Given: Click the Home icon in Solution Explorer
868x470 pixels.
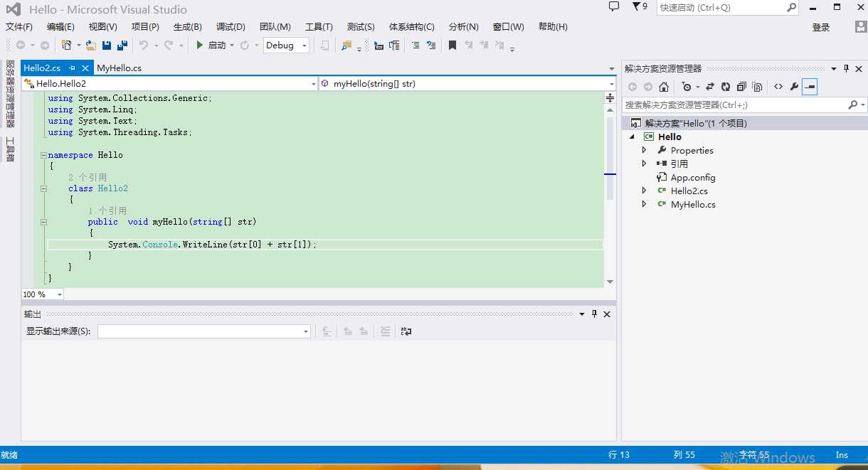Looking at the screenshot, I should pyautogui.click(x=664, y=87).
